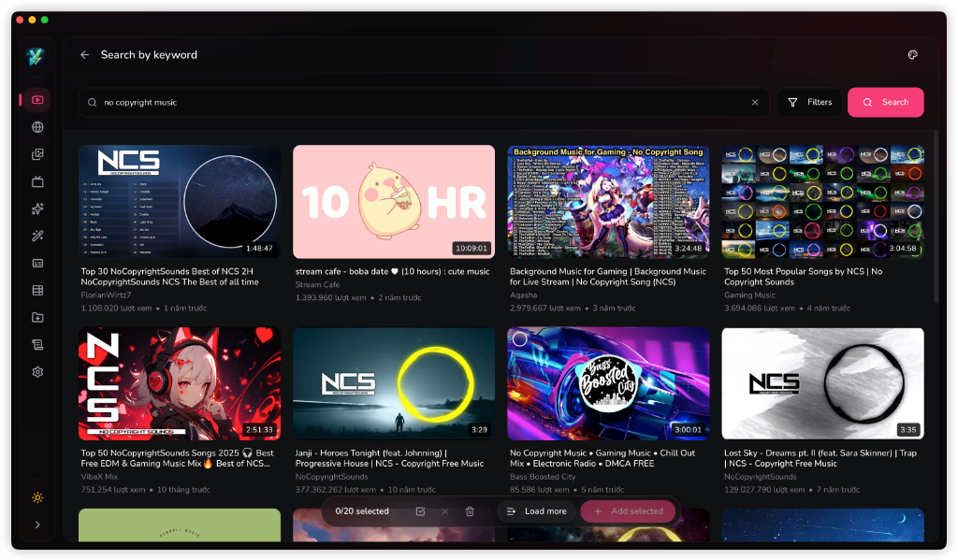Click channel name 'VibeX Mix'

(x=99, y=477)
